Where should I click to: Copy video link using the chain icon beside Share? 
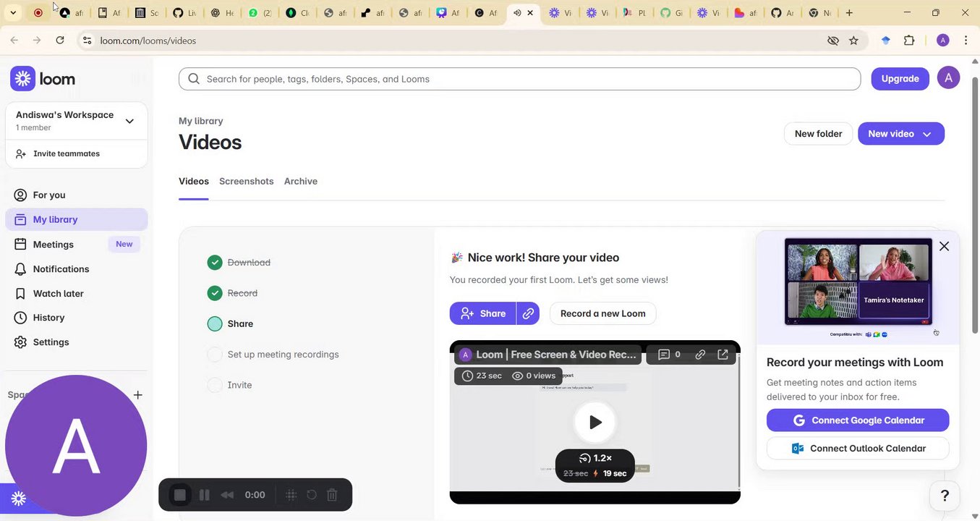[528, 313]
